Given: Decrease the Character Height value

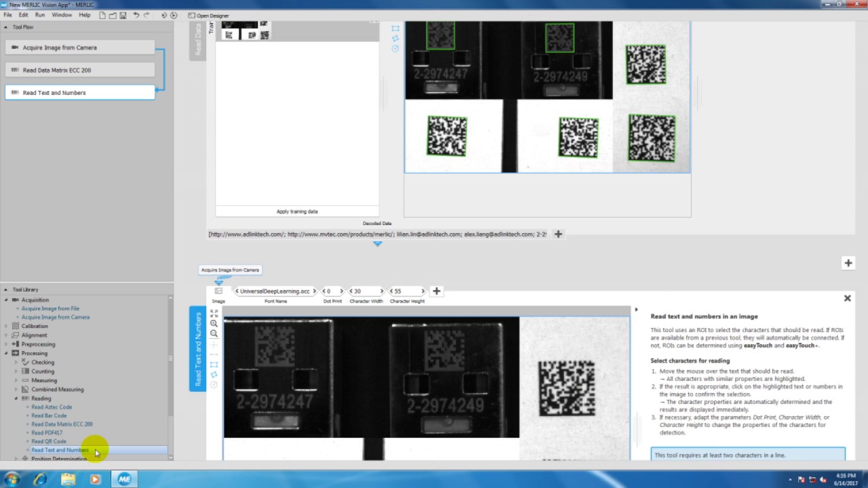Looking at the screenshot, I should pos(392,291).
